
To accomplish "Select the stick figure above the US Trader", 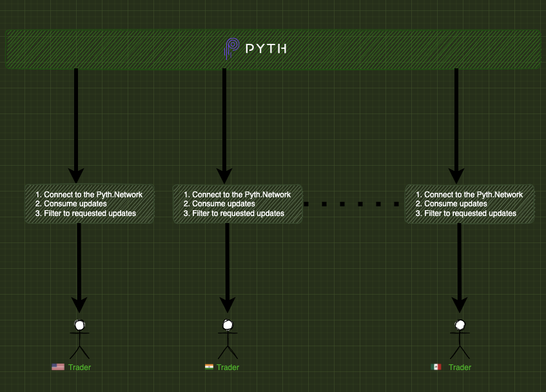I will (x=79, y=339).
